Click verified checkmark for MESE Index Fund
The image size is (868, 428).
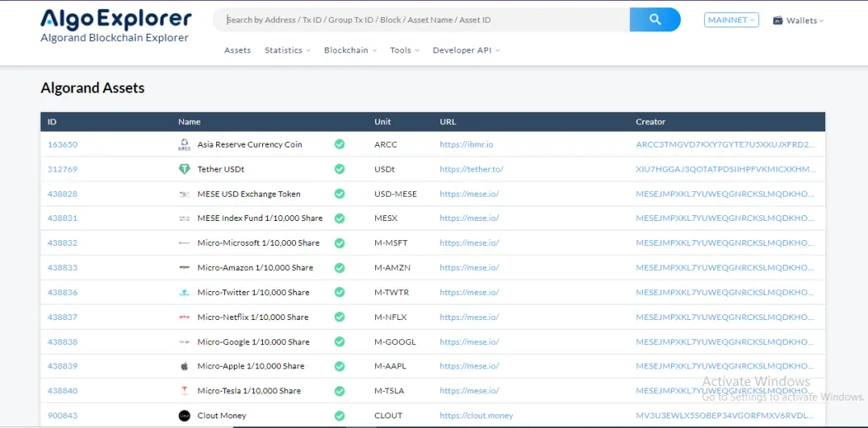tap(340, 218)
